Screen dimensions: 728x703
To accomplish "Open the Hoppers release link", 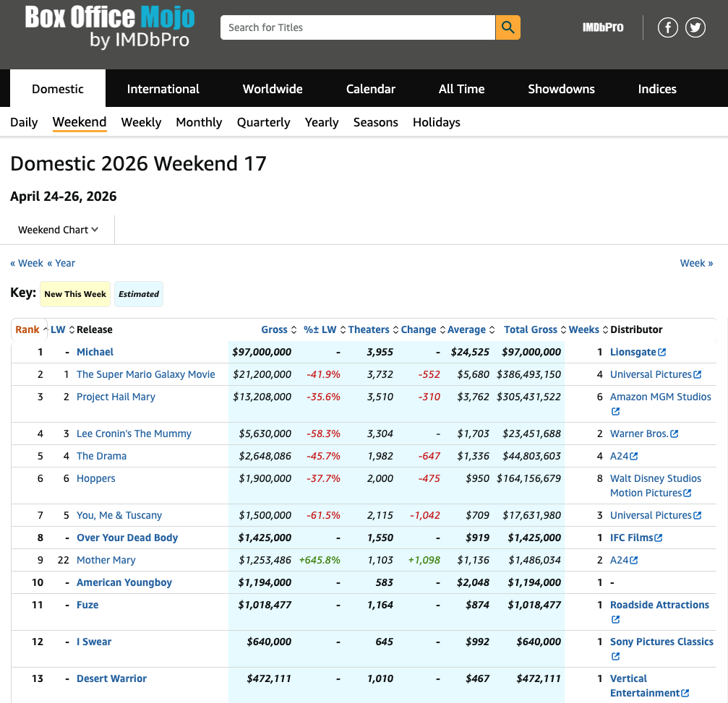I will (95, 478).
